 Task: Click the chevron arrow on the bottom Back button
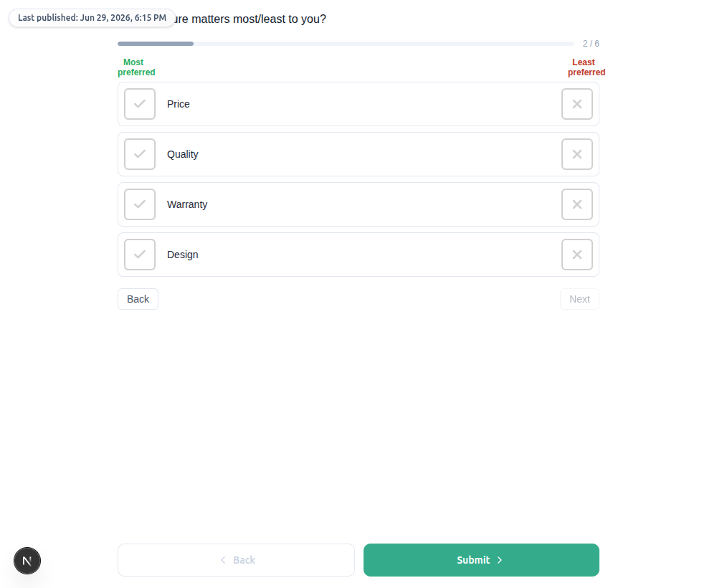click(x=223, y=560)
